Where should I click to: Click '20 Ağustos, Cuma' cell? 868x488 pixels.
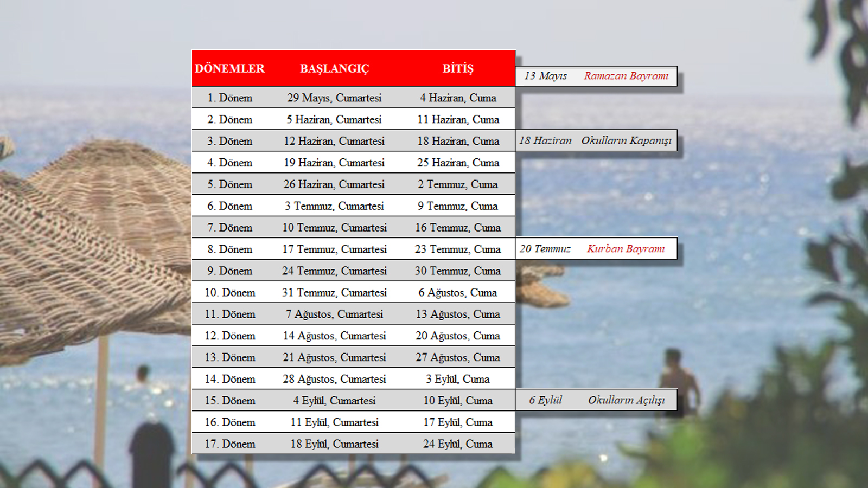pyautogui.click(x=458, y=336)
